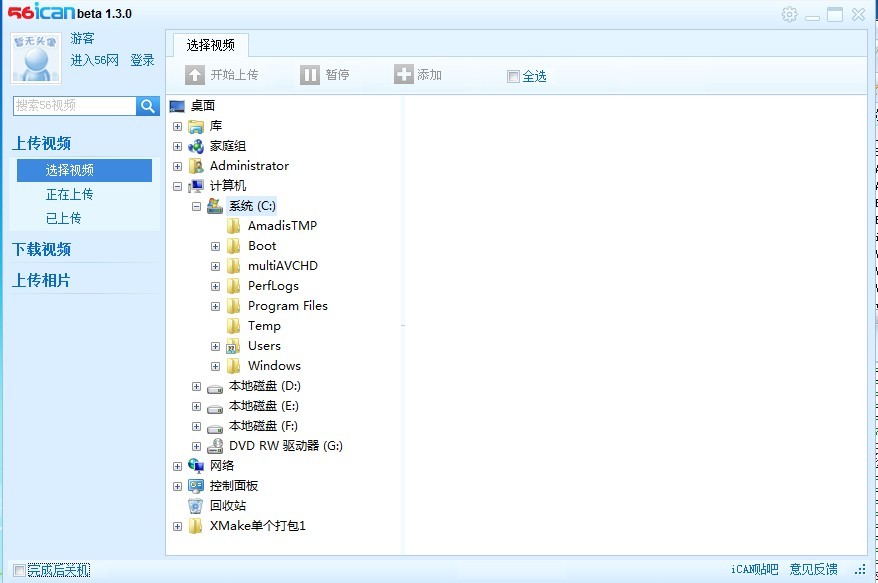Select the 控制面板 control panel item

click(233, 486)
